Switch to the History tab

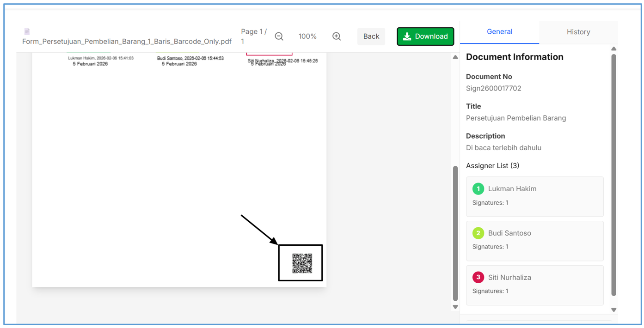pos(578,32)
